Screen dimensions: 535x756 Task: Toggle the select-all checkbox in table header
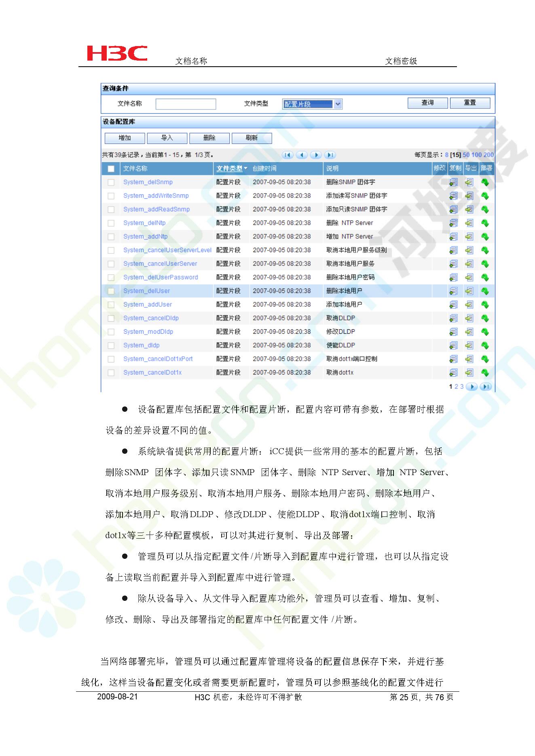click(x=111, y=169)
